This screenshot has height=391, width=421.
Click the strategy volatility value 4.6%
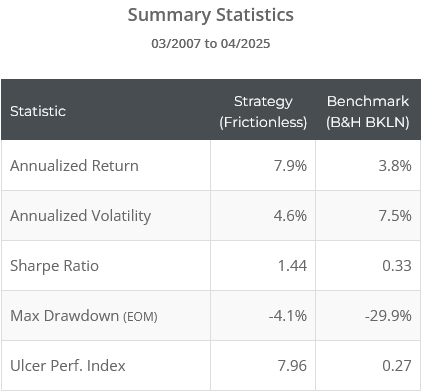pyautogui.click(x=290, y=216)
